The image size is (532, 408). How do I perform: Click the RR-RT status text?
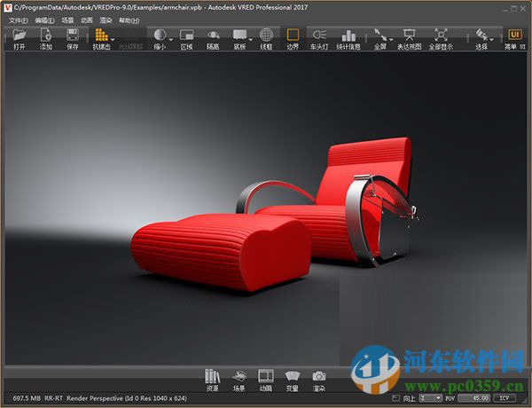(x=54, y=398)
